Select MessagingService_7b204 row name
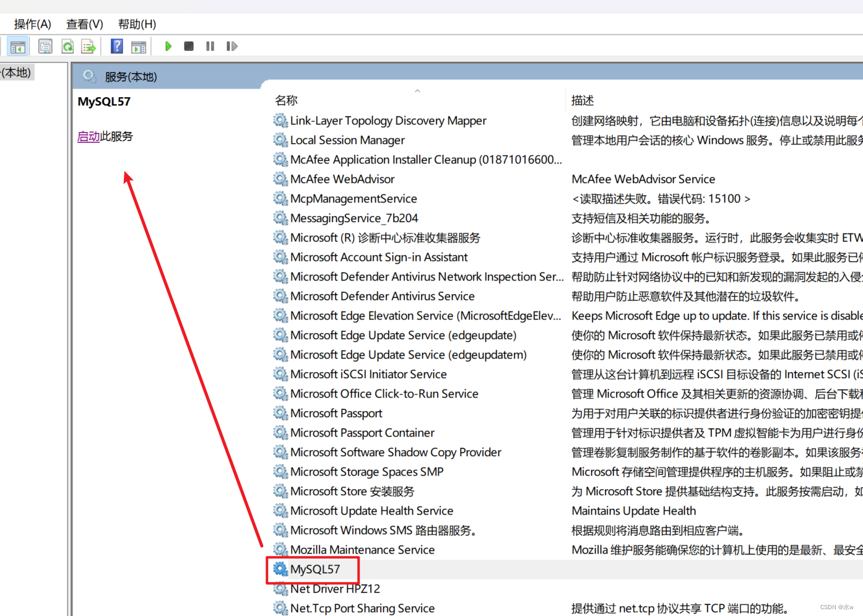The height and width of the screenshot is (616, 863). [x=354, y=218]
